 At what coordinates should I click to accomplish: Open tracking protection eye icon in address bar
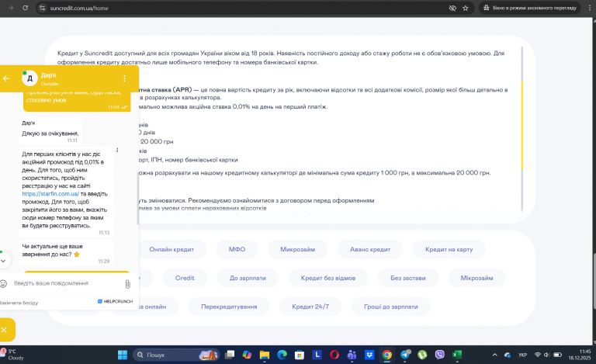tap(452, 8)
